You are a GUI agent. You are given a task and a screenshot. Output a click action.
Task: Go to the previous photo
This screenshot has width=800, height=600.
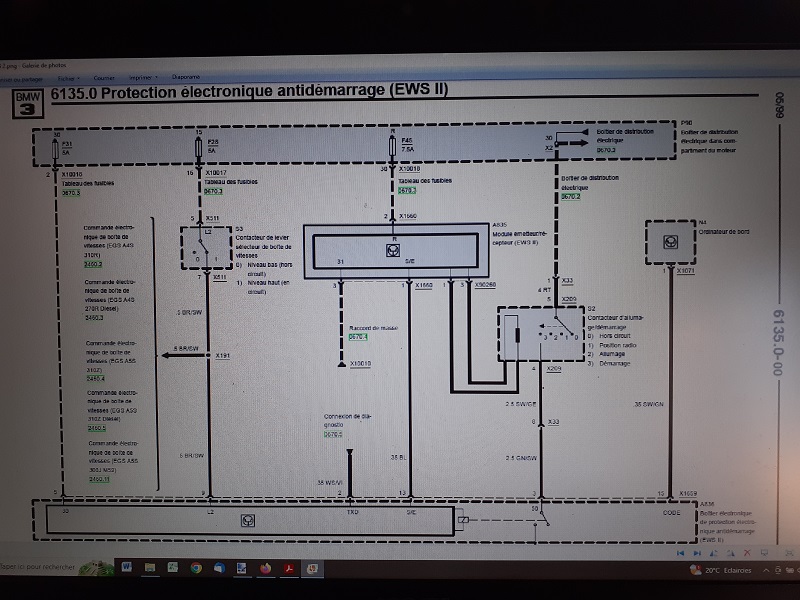point(680,553)
